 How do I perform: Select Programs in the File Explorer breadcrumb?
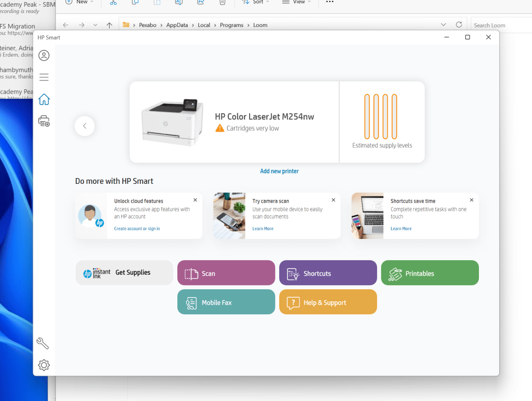pyautogui.click(x=231, y=25)
